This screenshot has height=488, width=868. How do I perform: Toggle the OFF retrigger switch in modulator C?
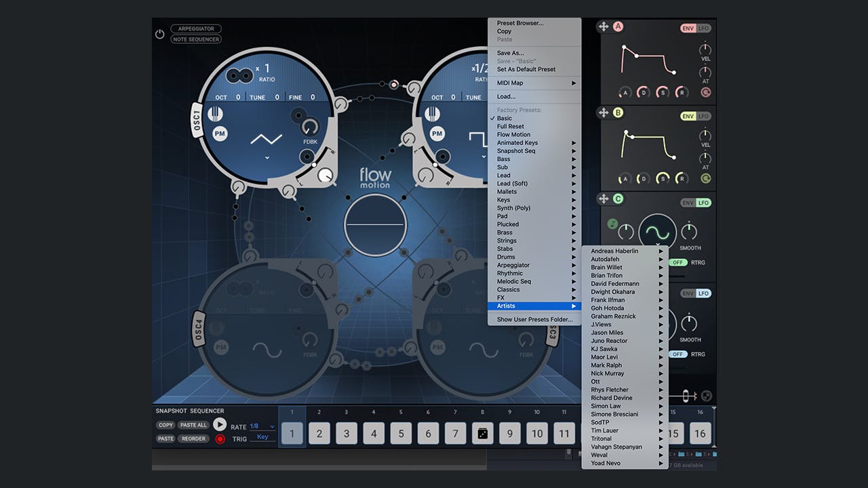pos(677,262)
